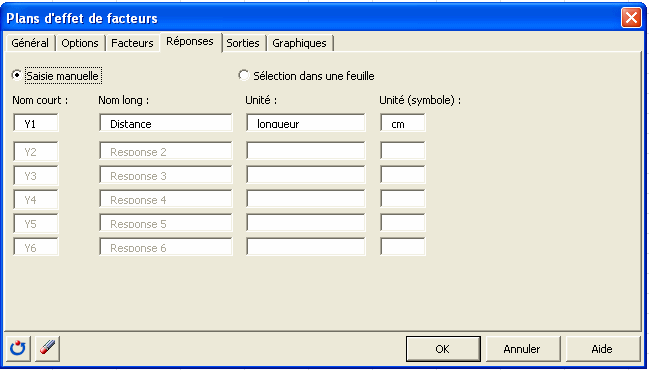Click the empty unit field beside Response 4
Screen dimensions: 649x370
click(x=306, y=199)
